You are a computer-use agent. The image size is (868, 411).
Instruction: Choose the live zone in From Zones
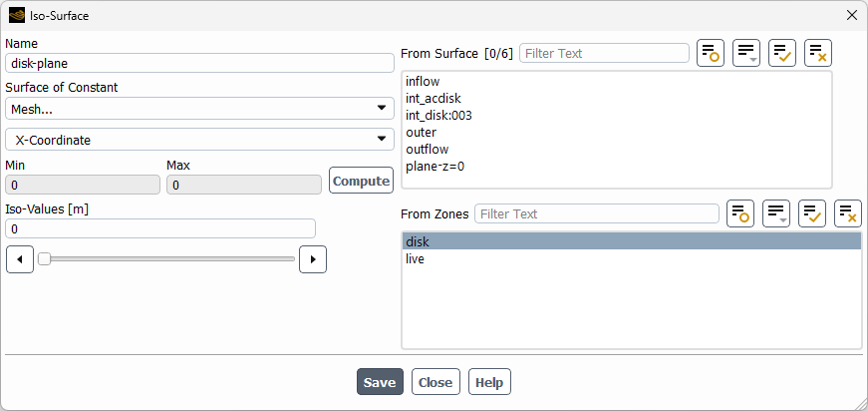(416, 259)
